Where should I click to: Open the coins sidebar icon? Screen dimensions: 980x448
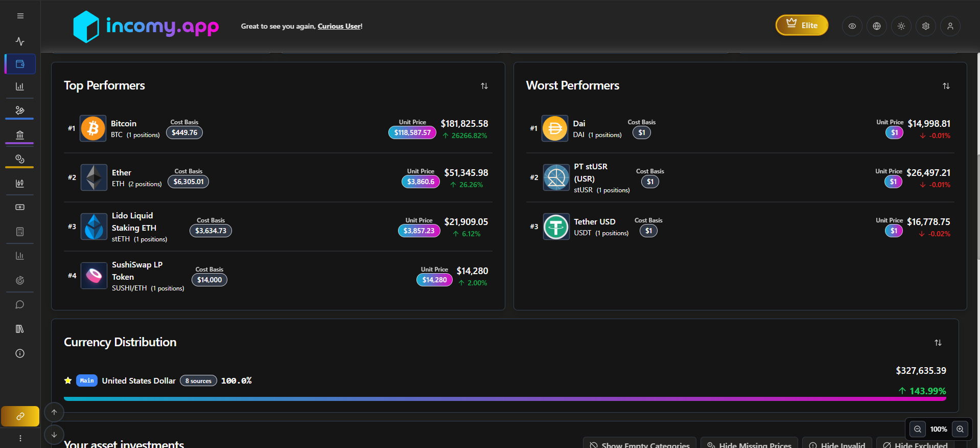click(20, 159)
